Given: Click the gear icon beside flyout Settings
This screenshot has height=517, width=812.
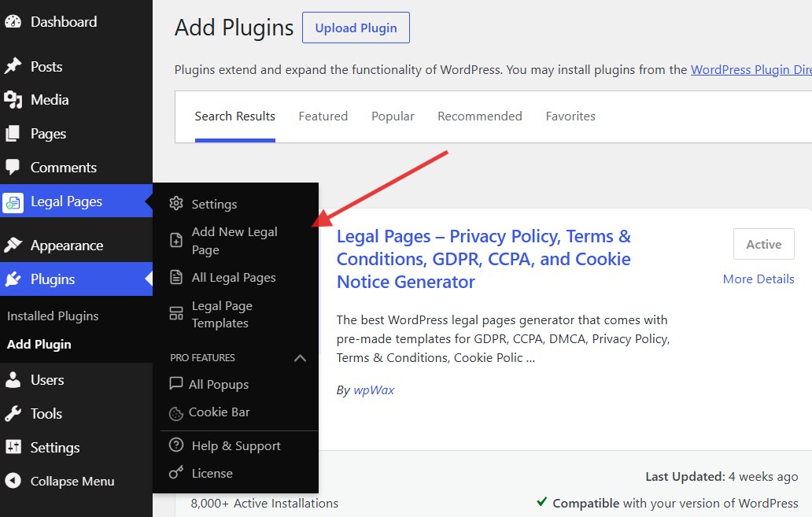Looking at the screenshot, I should (x=176, y=204).
